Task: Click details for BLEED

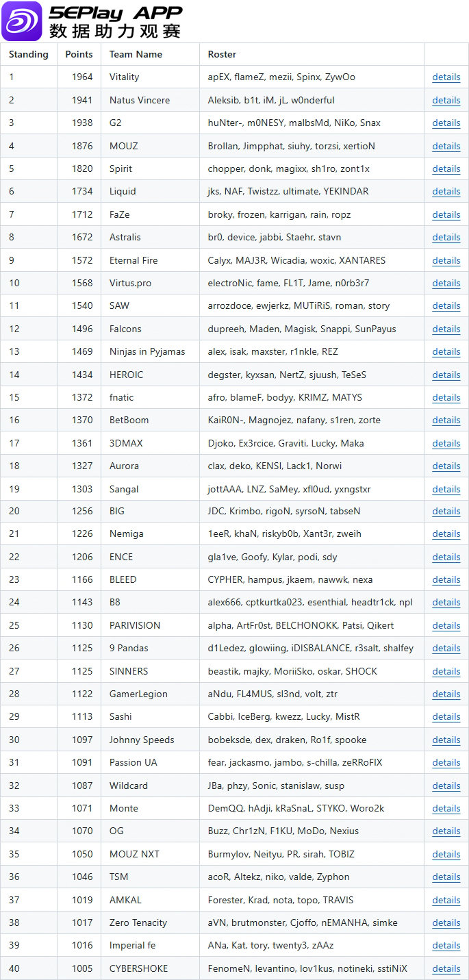Action: tap(446, 579)
